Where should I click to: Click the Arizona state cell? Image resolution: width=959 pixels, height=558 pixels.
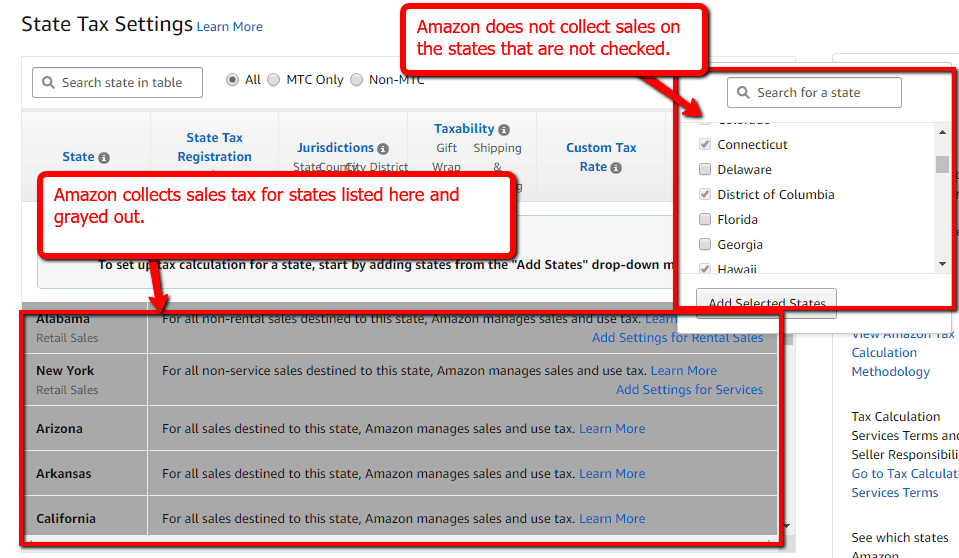tap(86, 429)
